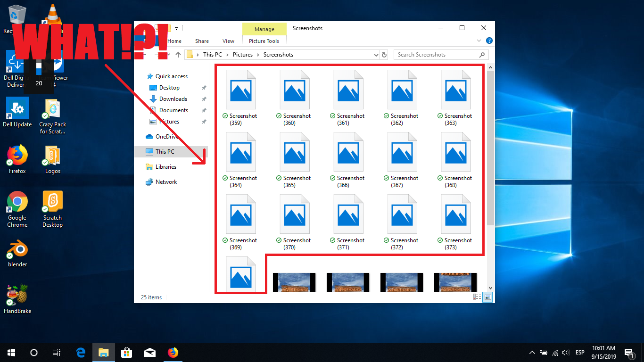This screenshot has width=644, height=362.
Task: Unpin Desktop using its pin icon
Action: [x=204, y=88]
